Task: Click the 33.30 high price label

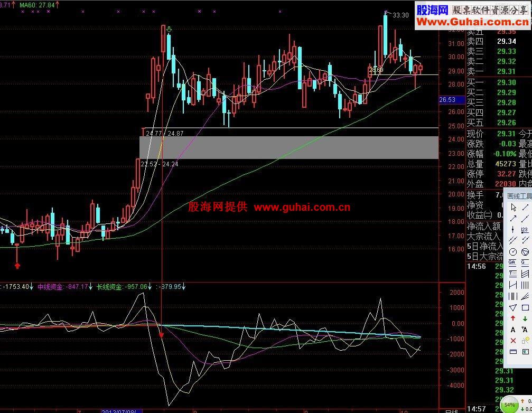Action: pyautogui.click(x=400, y=15)
